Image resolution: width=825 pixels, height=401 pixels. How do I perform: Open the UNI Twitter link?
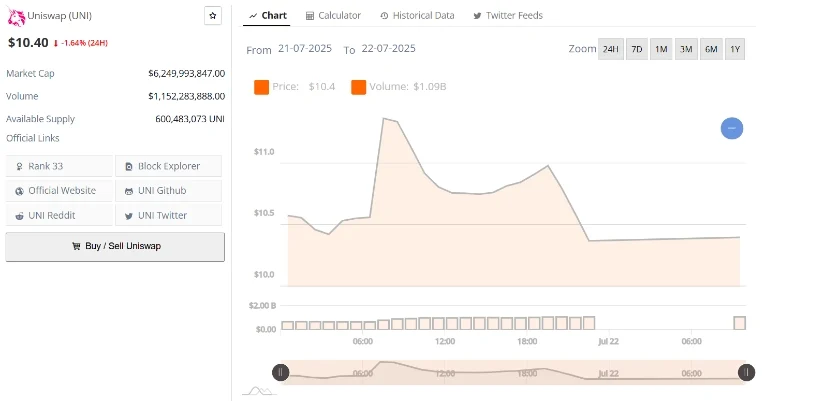pyautogui.click(x=168, y=215)
